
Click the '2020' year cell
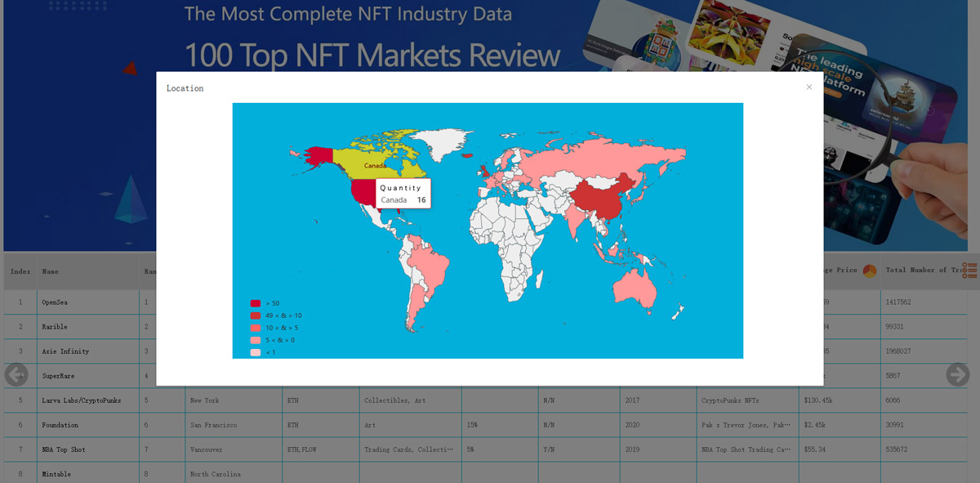pyautogui.click(x=658, y=425)
